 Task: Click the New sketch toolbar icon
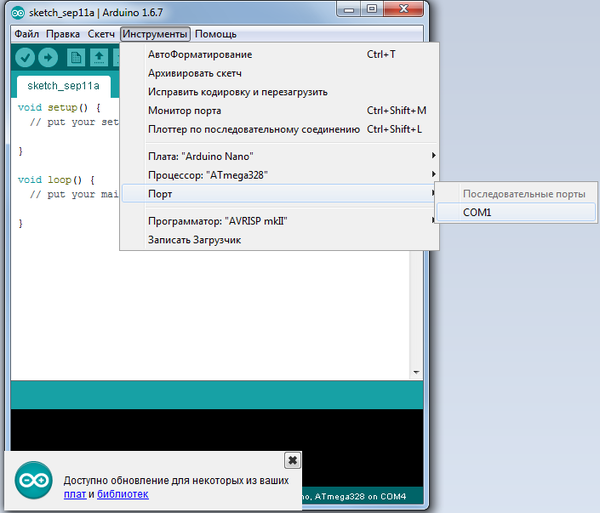click(x=76, y=57)
